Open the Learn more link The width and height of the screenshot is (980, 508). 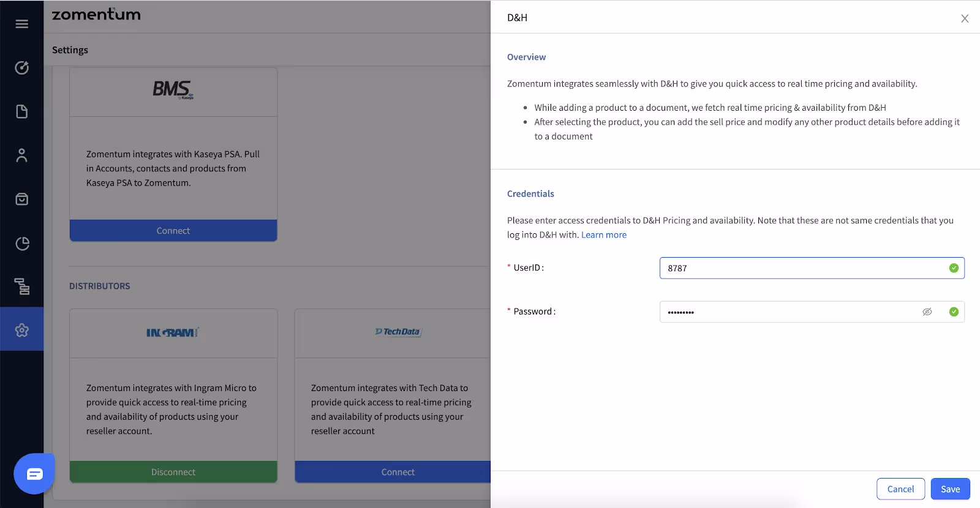pyautogui.click(x=604, y=235)
